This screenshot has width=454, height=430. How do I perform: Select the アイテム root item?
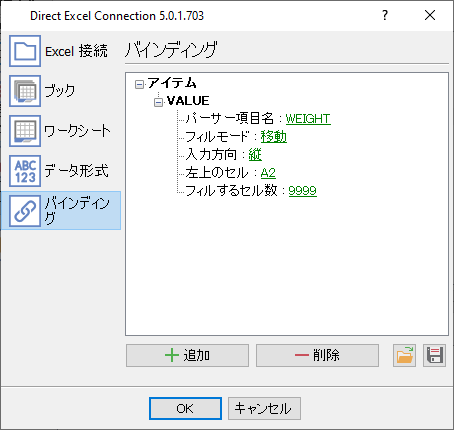click(x=172, y=83)
